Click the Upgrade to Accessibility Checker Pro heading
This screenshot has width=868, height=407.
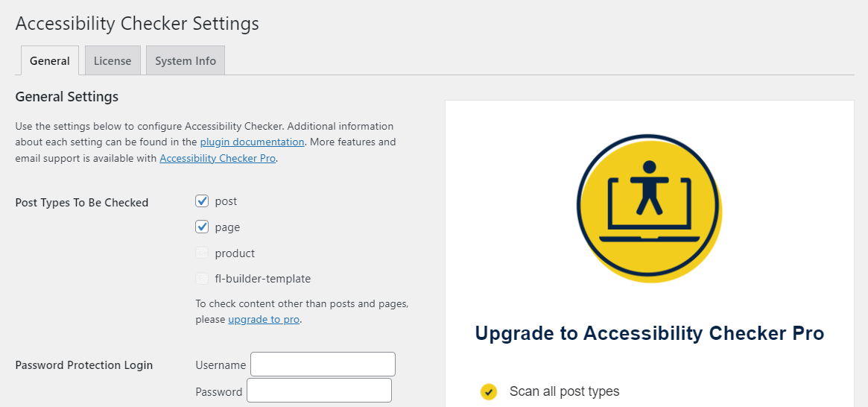[649, 333]
